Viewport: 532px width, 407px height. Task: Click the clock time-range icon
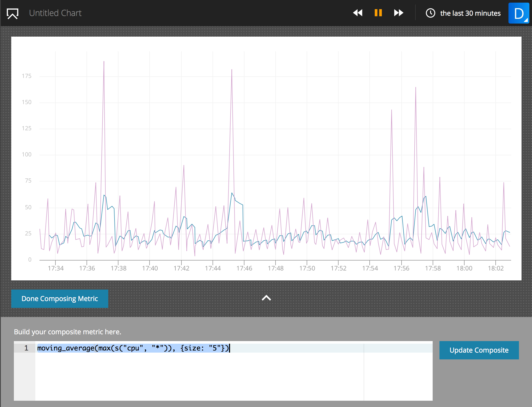[430, 13]
